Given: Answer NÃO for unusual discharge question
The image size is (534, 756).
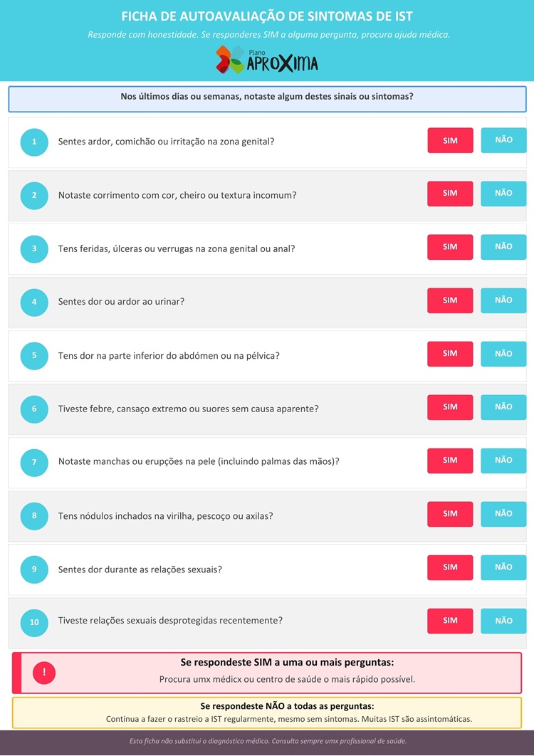Looking at the screenshot, I should (503, 194).
